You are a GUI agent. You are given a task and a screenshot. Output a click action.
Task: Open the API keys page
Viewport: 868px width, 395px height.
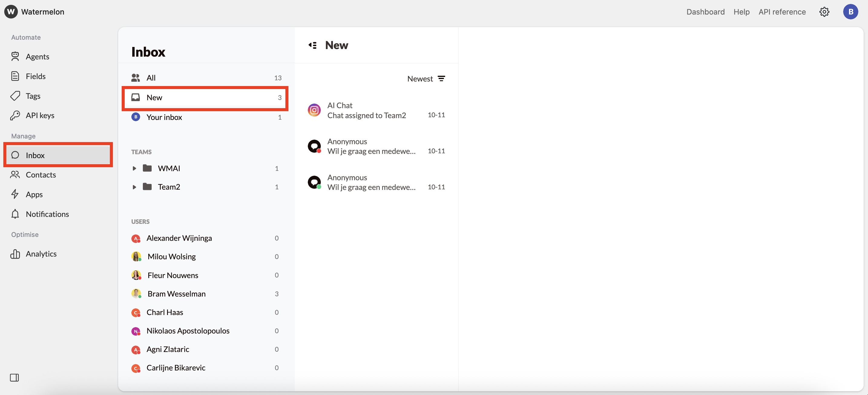41,115
